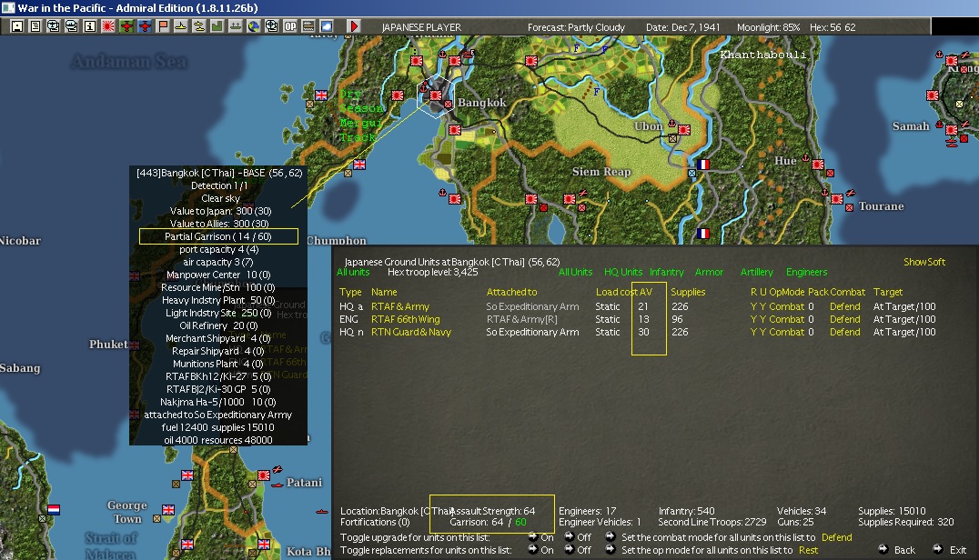Click the ground troops toolbar icon
This screenshot has height=560, width=979.
[236, 26]
